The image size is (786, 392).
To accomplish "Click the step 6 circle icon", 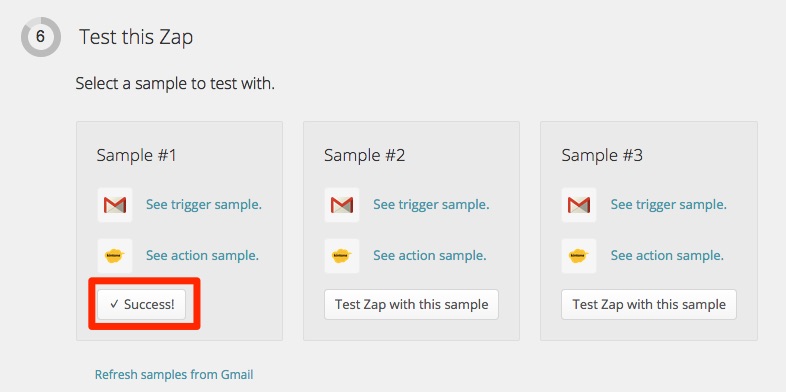I will [41, 37].
